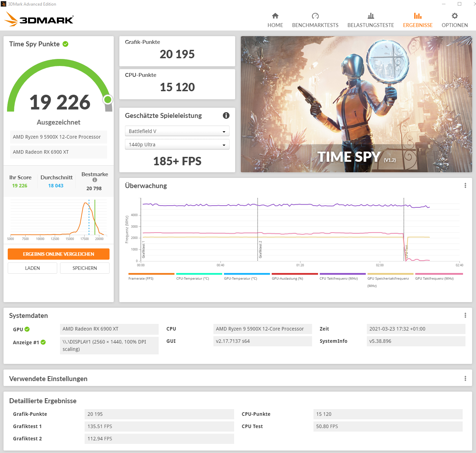The image size is (476, 453).
Task: Open the Verwendete Einstellungen options menu
Action: point(465,378)
